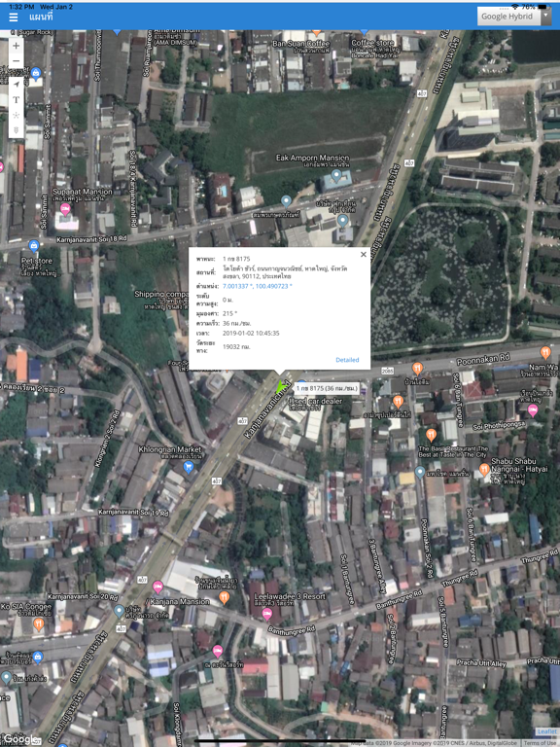This screenshot has width=560, height=747.
Task: Click the arrow beside Google Hybrid
Action: click(545, 17)
